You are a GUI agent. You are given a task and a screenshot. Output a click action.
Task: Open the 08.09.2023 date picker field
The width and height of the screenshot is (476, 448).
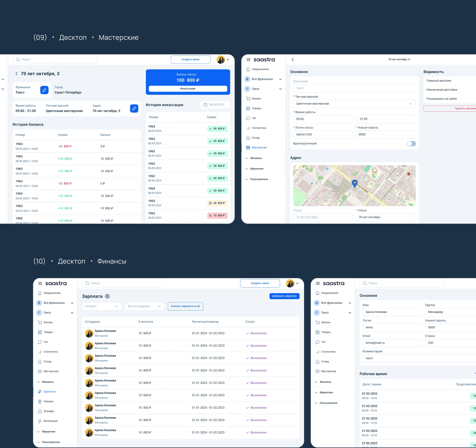215,105
